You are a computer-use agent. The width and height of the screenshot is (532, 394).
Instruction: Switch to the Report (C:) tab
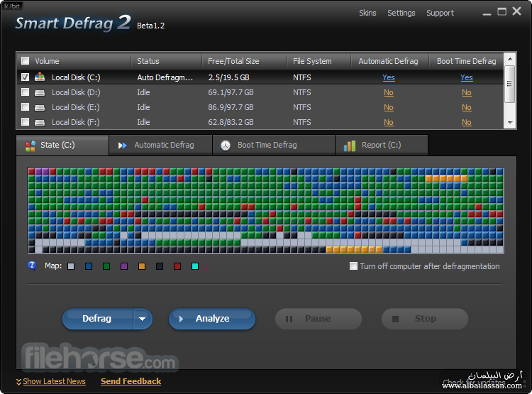pyautogui.click(x=382, y=146)
